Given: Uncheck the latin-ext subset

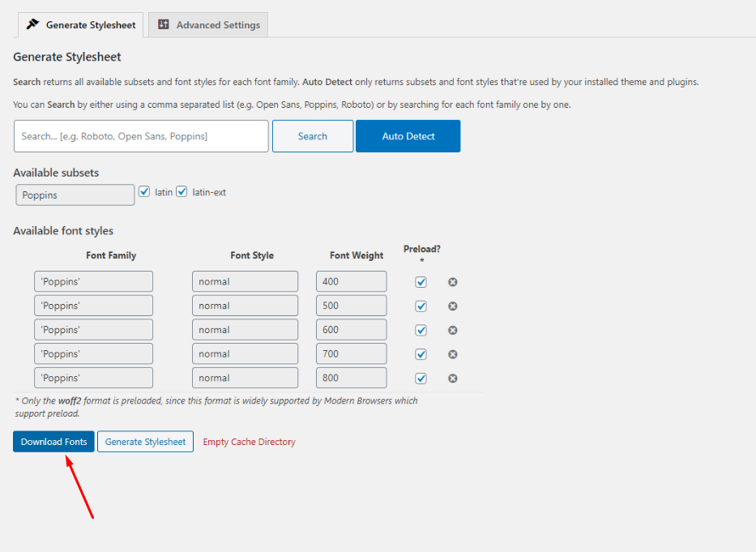Looking at the screenshot, I should click(182, 191).
